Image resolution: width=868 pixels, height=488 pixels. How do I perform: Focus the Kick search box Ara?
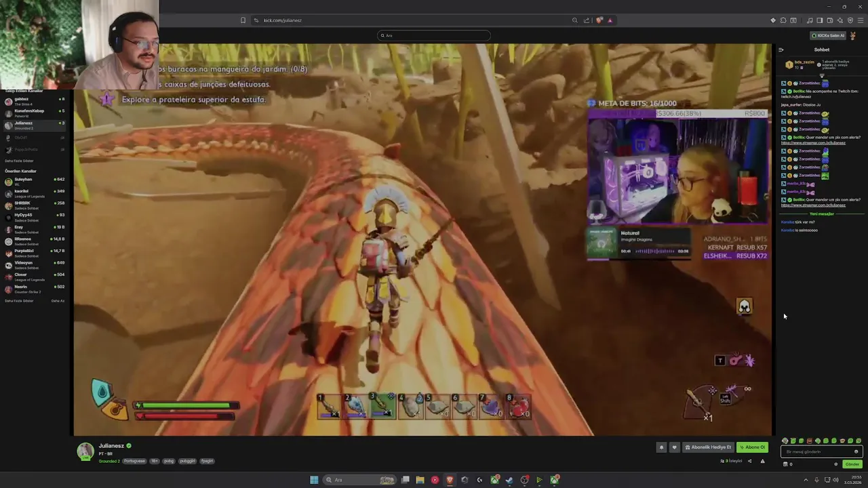(434, 35)
